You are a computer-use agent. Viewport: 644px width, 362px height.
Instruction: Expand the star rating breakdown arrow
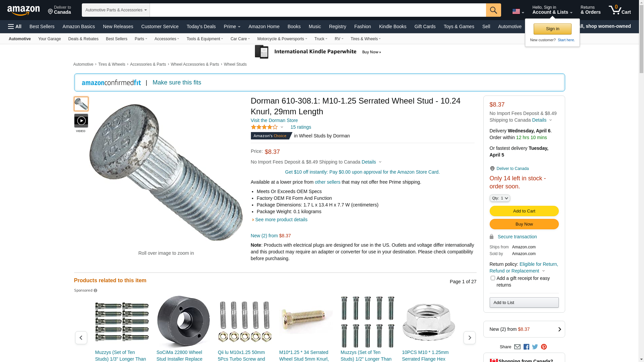282,127
